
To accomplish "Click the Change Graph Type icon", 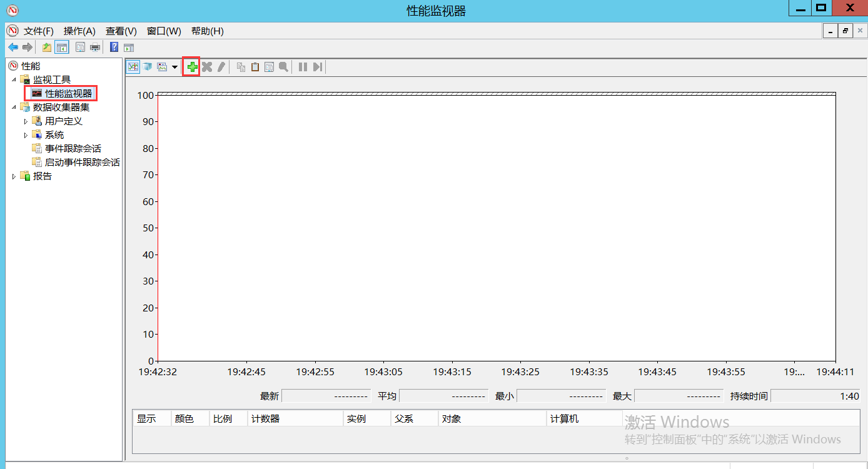I will tap(162, 67).
